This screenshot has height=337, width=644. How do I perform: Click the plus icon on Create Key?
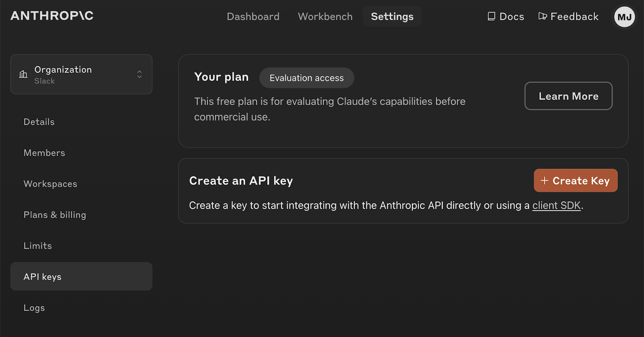[x=544, y=181]
